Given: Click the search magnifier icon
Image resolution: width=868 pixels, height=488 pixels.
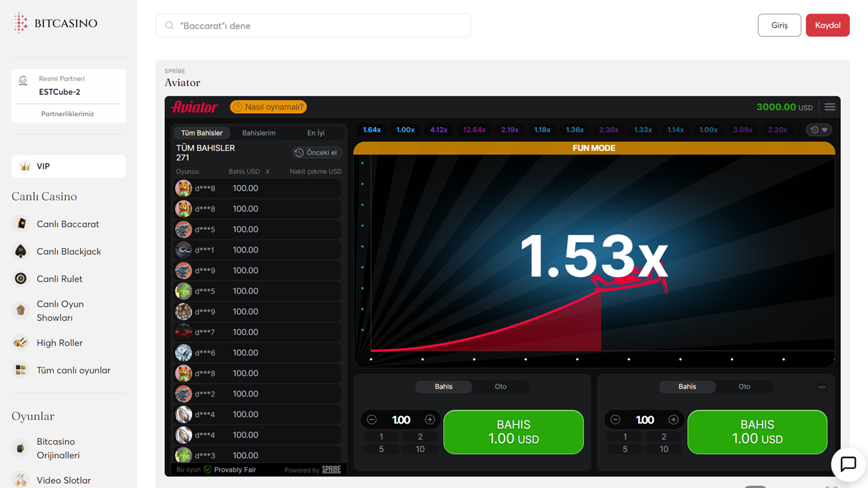Looking at the screenshot, I should click(170, 26).
